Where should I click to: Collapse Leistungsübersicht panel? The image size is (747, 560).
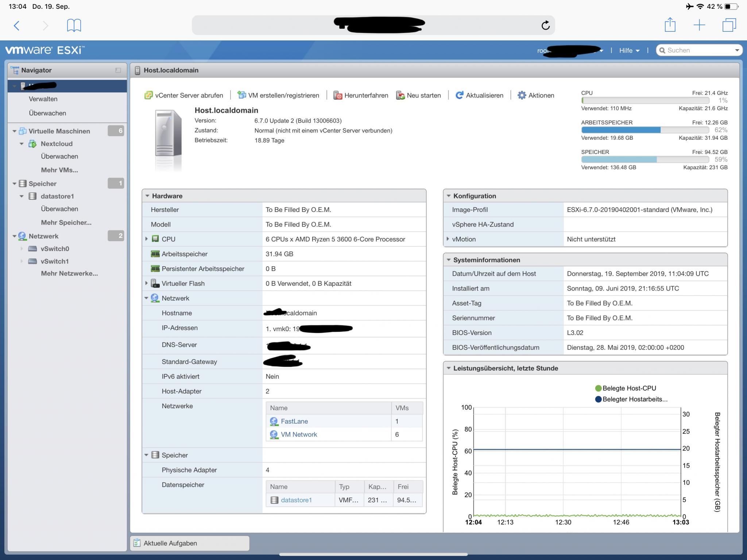click(x=449, y=368)
